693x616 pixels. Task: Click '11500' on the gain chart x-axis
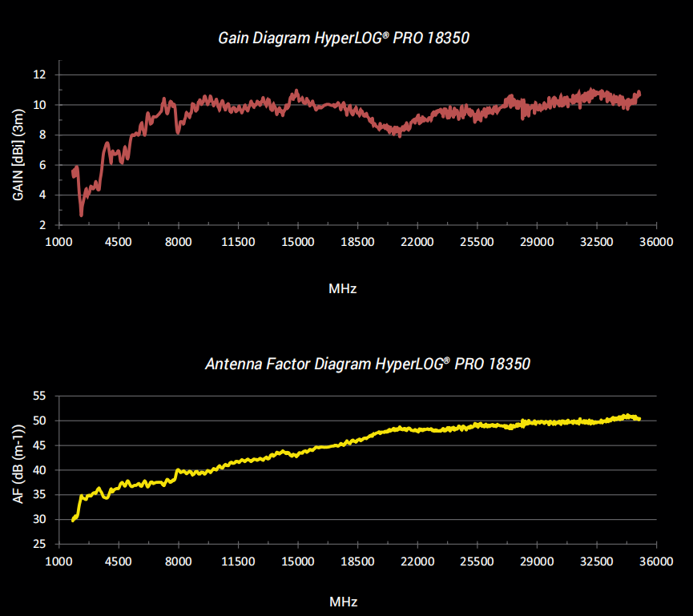(238, 242)
